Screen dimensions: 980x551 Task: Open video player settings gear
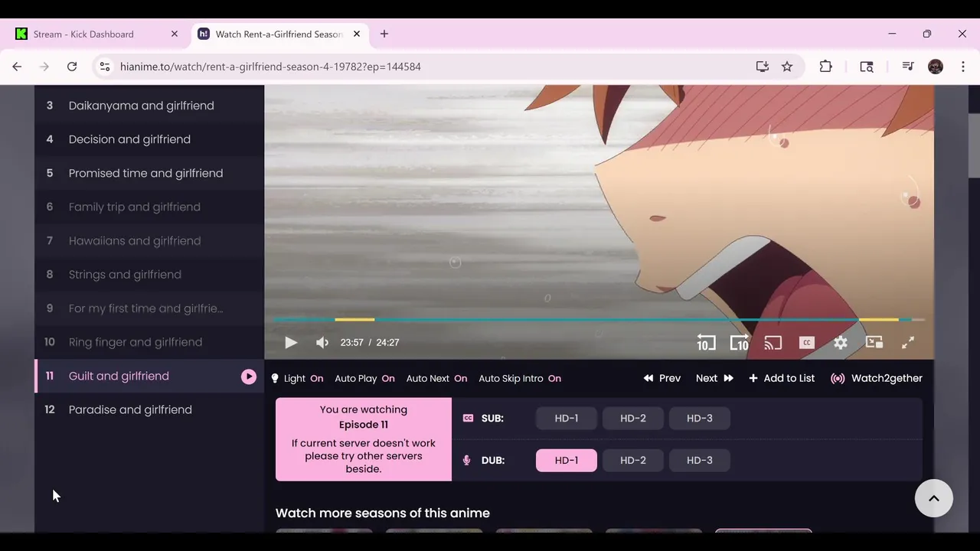click(x=841, y=343)
